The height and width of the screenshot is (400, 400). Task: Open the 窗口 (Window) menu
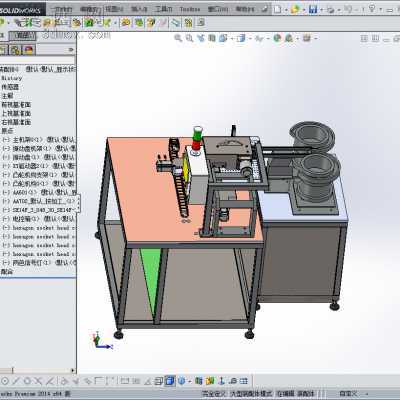click(x=218, y=9)
